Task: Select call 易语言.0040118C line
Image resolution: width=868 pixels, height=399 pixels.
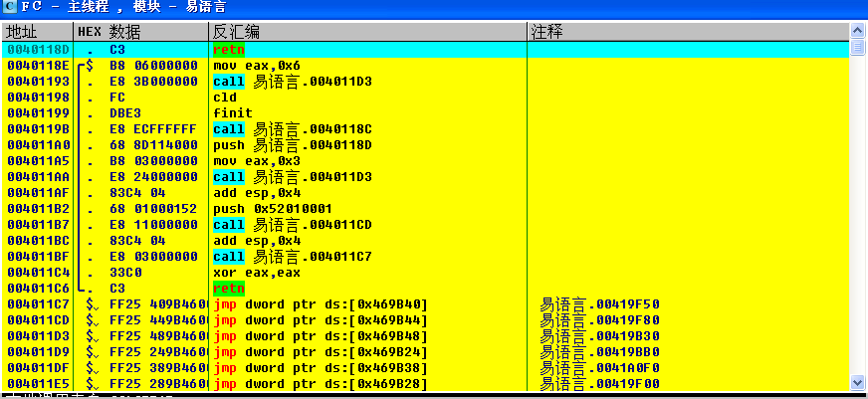Action: (293, 129)
